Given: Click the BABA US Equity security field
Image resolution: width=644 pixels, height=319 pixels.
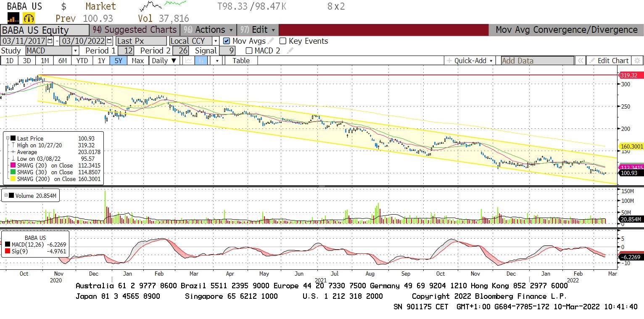Looking at the screenshot, I should 45,30.
